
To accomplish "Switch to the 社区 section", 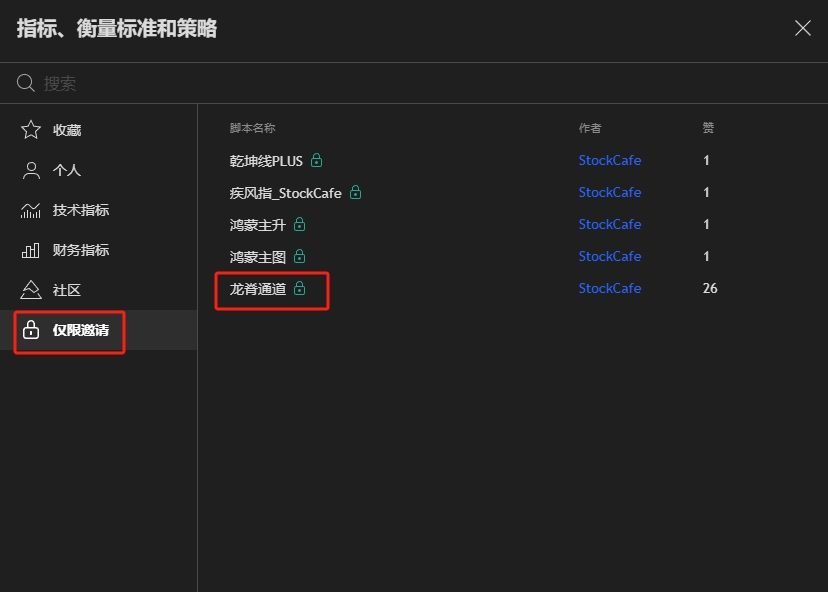I will point(99,290).
